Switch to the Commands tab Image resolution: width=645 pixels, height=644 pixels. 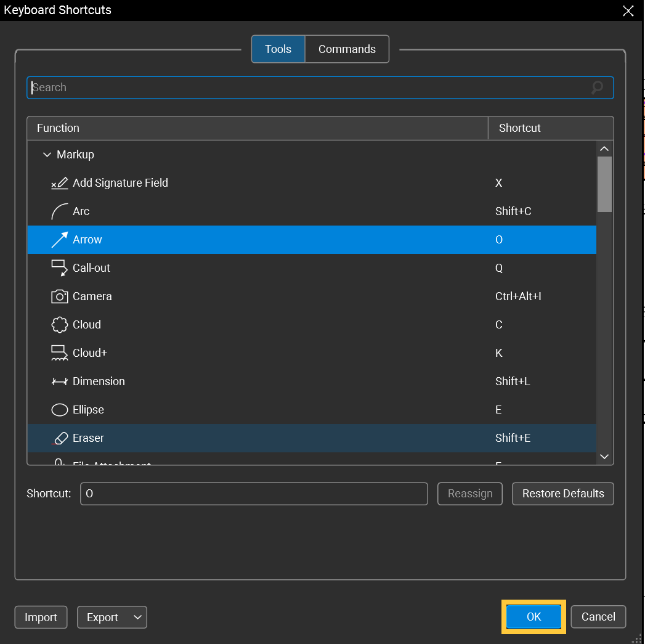click(347, 49)
